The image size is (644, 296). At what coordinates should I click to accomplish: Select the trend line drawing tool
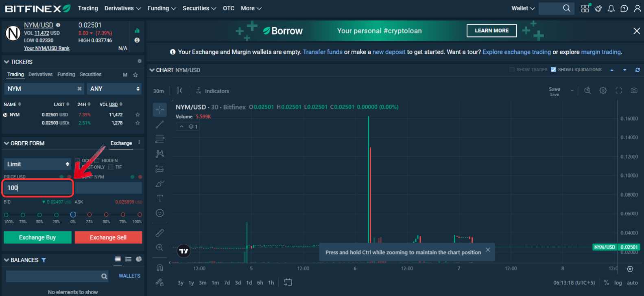160,124
